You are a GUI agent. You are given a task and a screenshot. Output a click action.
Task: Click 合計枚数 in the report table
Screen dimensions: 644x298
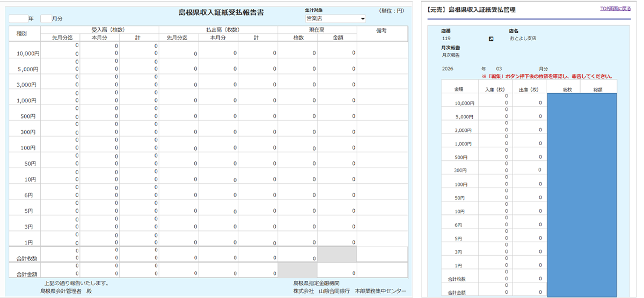(x=27, y=258)
